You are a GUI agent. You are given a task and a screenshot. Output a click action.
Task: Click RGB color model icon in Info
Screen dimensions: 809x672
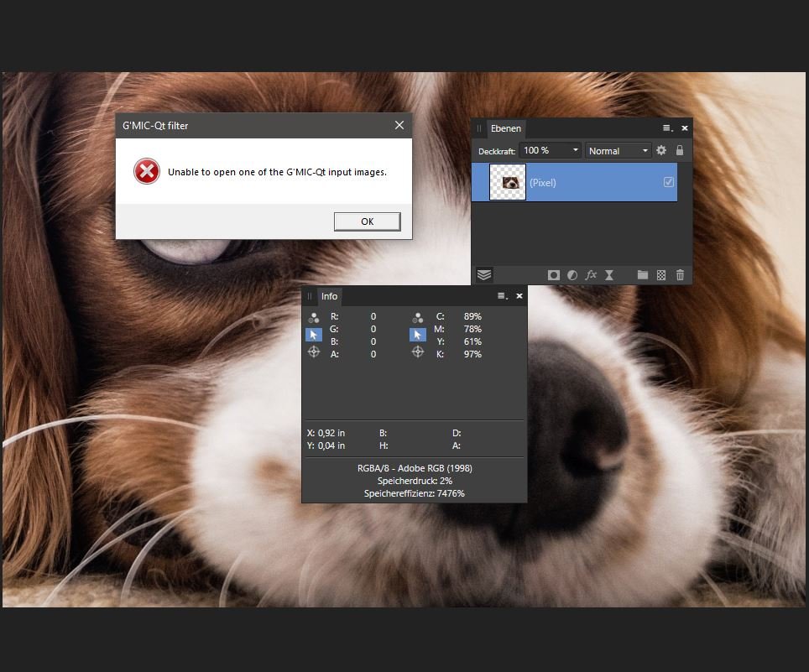[314, 317]
